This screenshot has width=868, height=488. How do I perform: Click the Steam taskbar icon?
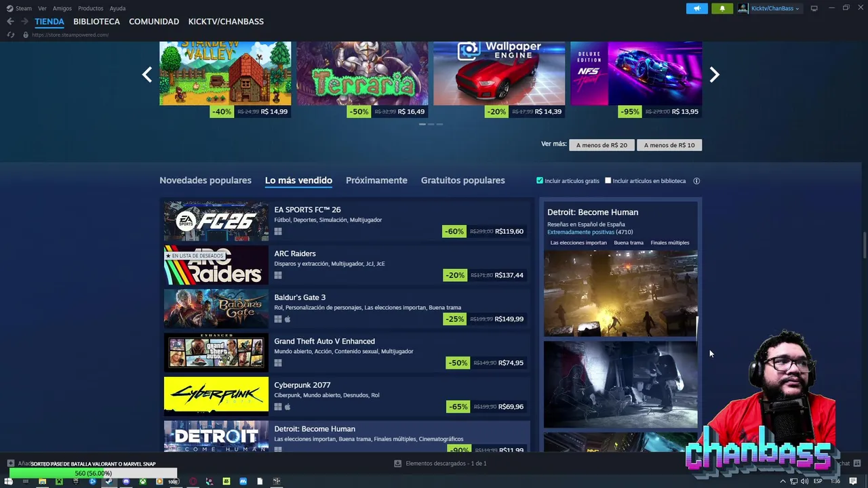tap(109, 481)
